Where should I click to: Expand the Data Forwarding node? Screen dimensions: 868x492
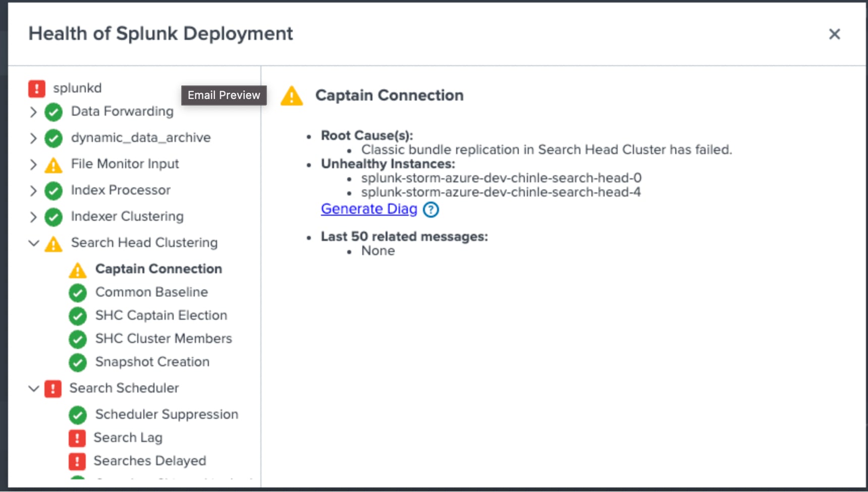coord(33,112)
